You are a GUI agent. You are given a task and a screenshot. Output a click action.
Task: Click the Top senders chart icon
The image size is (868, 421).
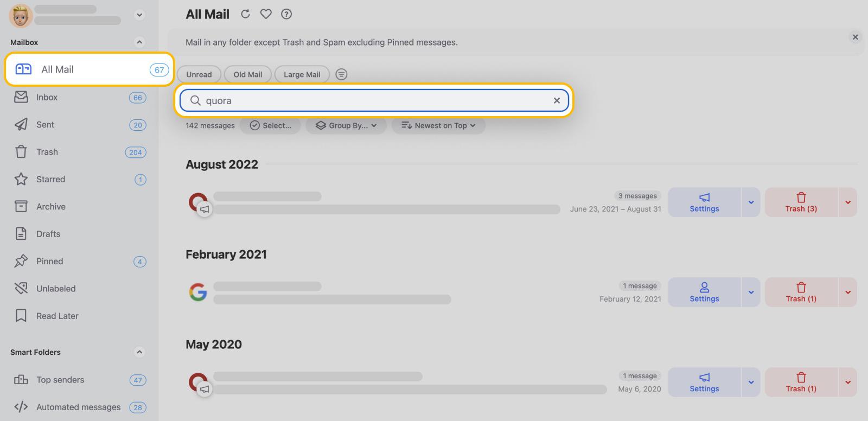pos(21,380)
